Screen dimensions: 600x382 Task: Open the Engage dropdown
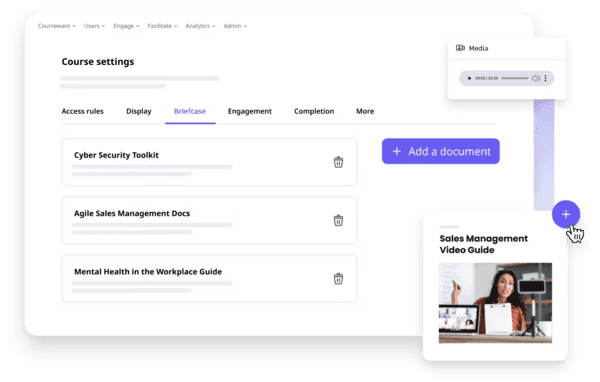126,26
